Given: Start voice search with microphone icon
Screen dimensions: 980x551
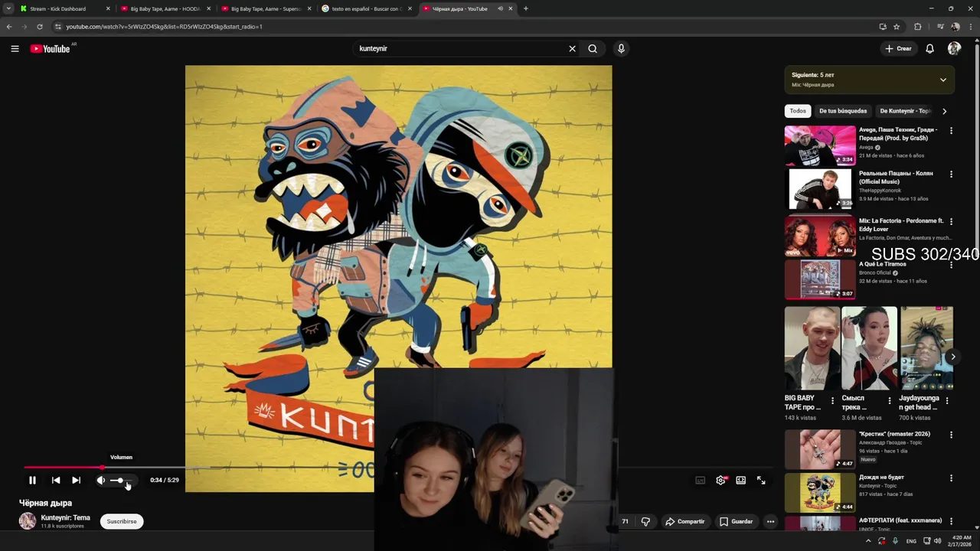Looking at the screenshot, I should [621, 48].
